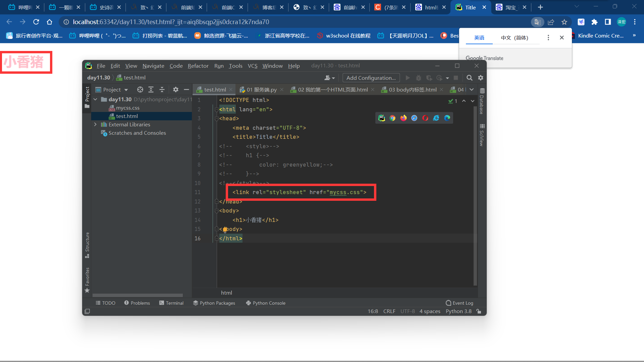Image resolution: width=644 pixels, height=362 pixels.
Task: Open PyCharm VCS menu
Action: click(x=253, y=66)
